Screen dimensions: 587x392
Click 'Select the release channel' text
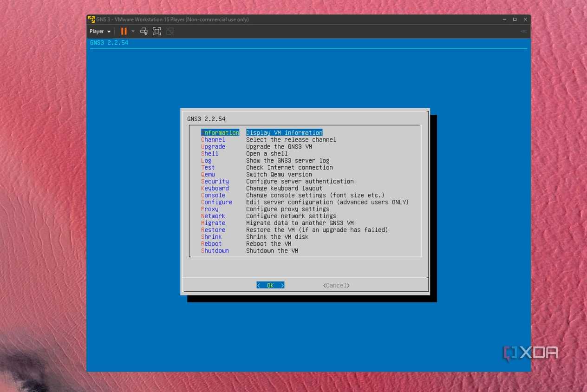pyautogui.click(x=291, y=140)
